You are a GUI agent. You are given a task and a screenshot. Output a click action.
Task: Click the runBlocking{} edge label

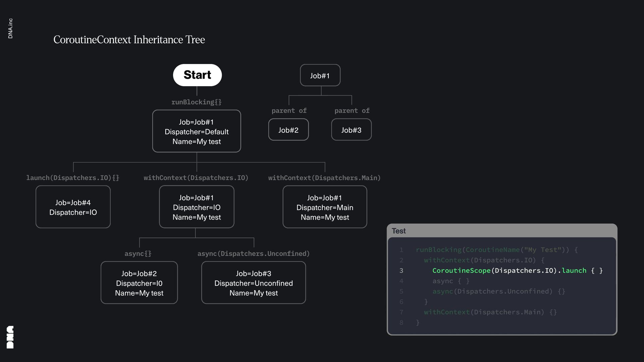197,102
